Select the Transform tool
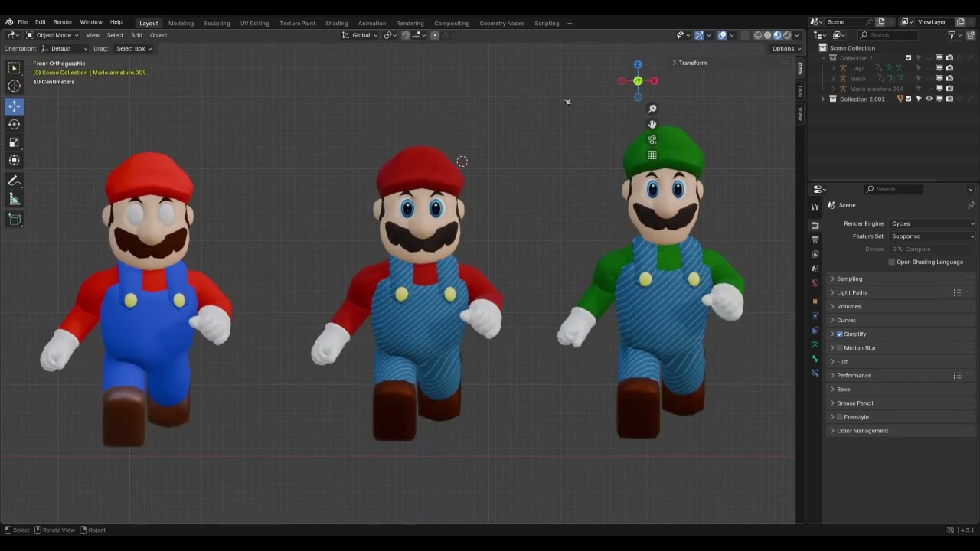Image resolution: width=980 pixels, height=551 pixels. [x=14, y=161]
